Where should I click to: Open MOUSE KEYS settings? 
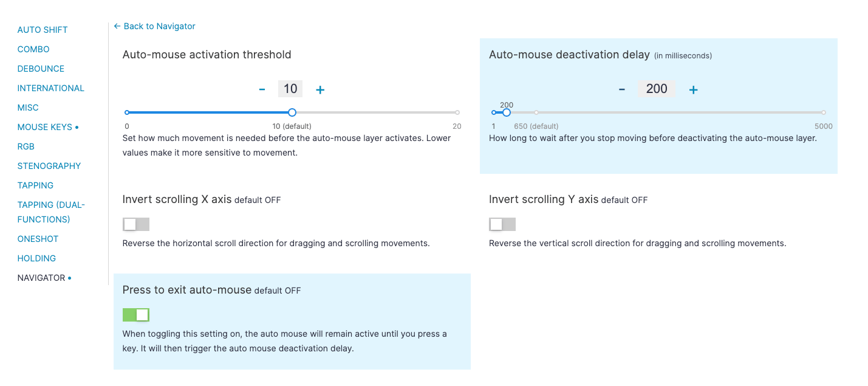pyautogui.click(x=48, y=127)
